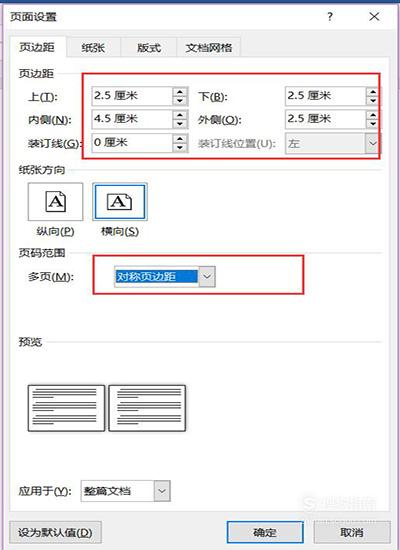Image resolution: width=400 pixels, height=550 pixels.
Task: Click the help question mark icon
Action: click(x=330, y=16)
